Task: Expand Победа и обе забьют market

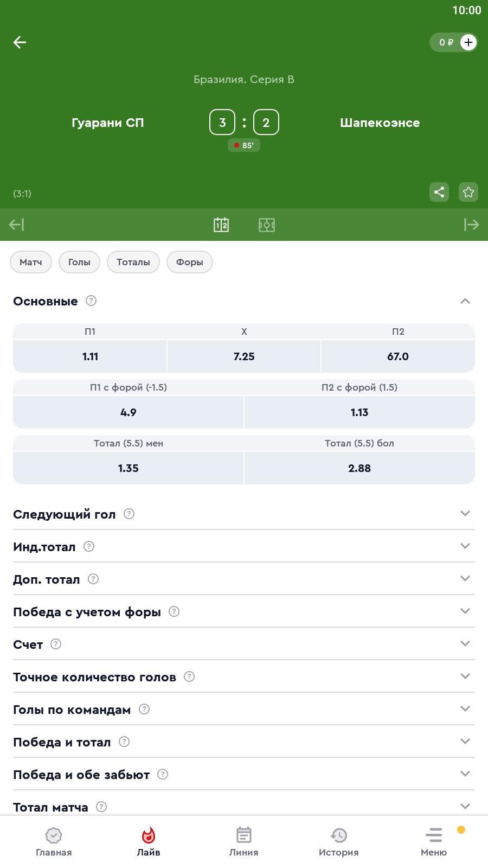Action: click(x=465, y=774)
